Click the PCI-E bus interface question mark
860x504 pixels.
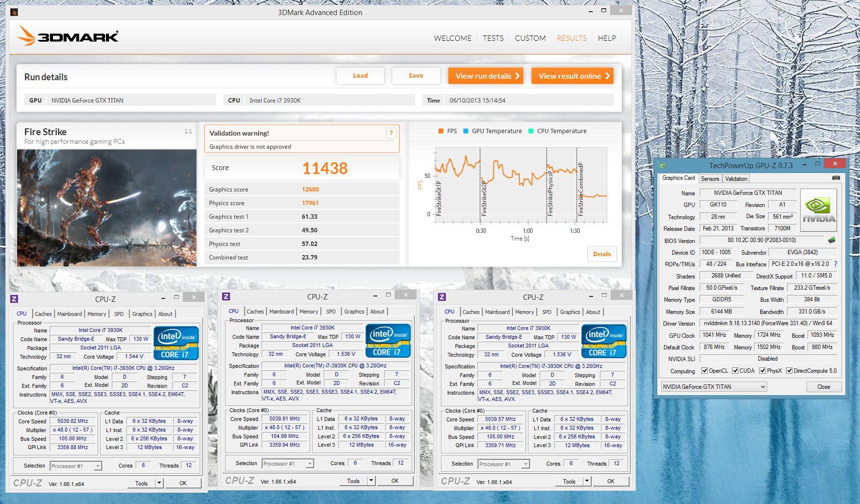(x=836, y=264)
